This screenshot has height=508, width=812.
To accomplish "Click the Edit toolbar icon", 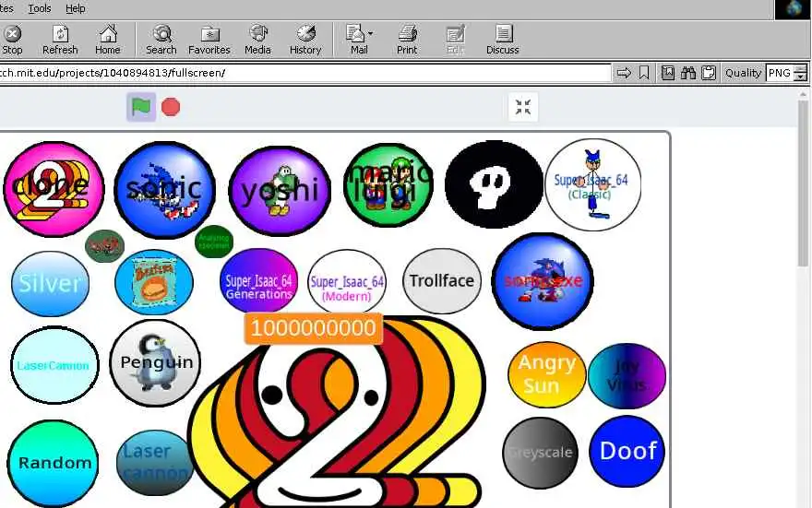I will (x=455, y=40).
